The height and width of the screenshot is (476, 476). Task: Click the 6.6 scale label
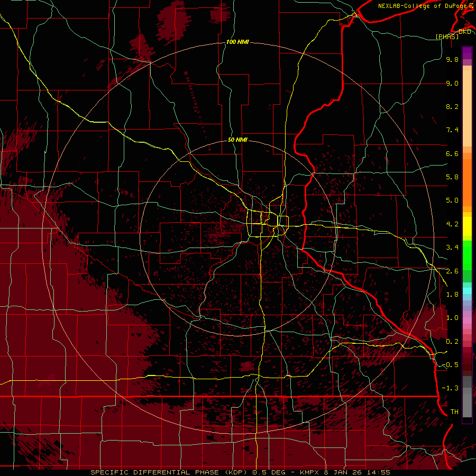(452, 153)
